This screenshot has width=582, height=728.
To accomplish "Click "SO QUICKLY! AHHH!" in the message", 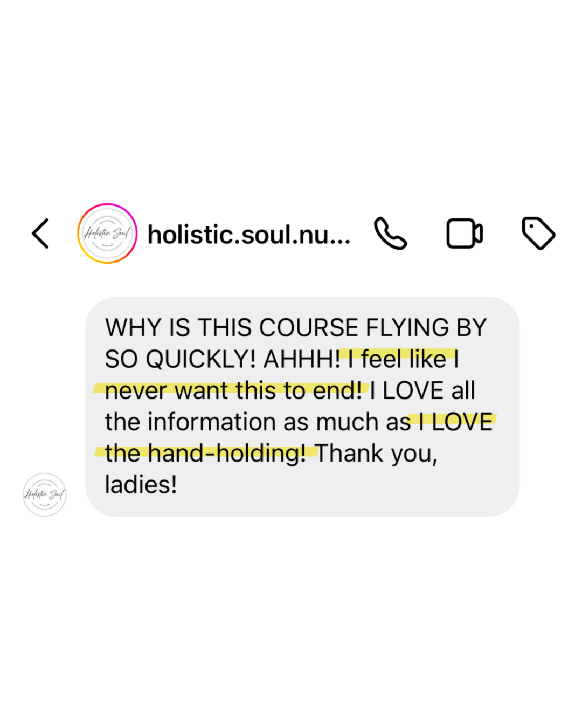I will [x=223, y=359].
